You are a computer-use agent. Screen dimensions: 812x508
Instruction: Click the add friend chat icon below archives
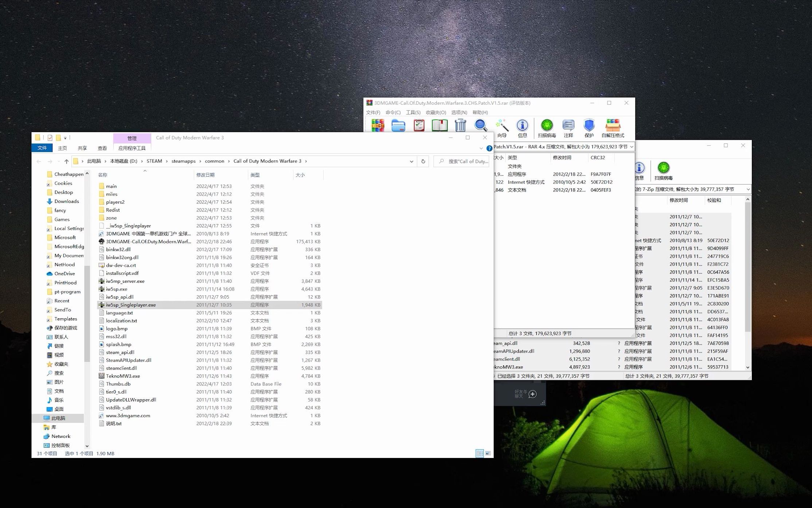[x=532, y=394]
